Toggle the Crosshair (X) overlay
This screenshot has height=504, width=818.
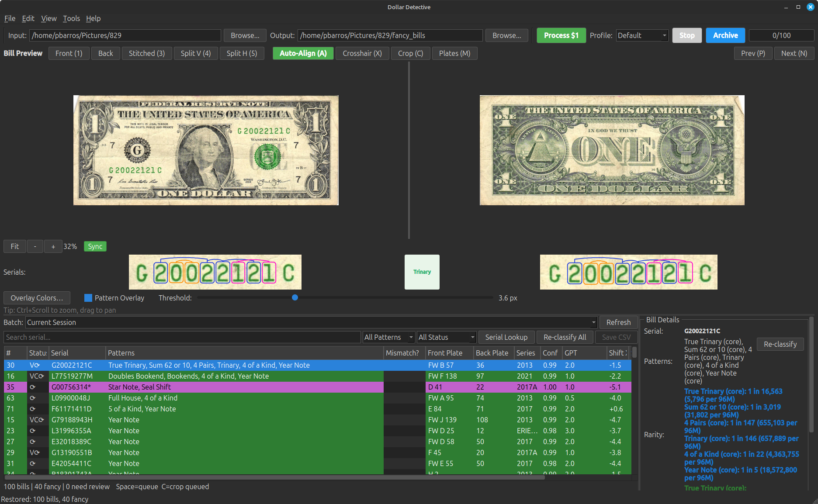[x=362, y=53]
